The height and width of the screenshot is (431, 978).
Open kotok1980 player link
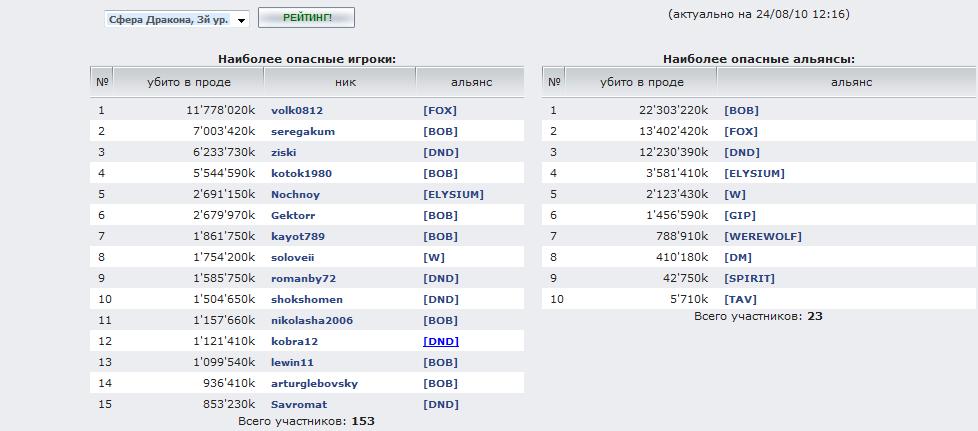pyautogui.click(x=301, y=173)
